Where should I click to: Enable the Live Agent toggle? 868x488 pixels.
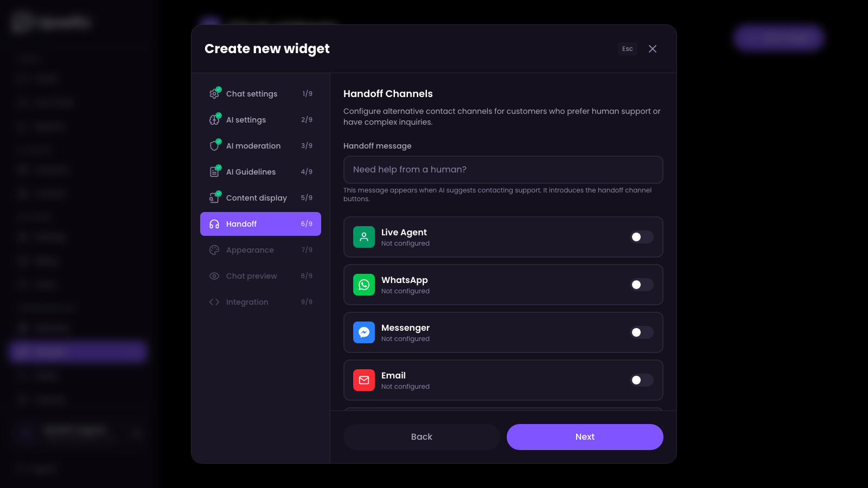[641, 237]
